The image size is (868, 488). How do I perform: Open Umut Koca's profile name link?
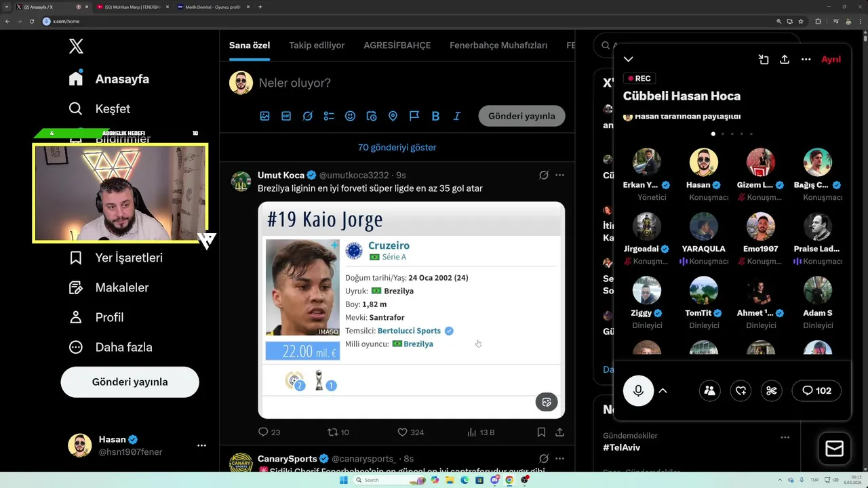[281, 175]
